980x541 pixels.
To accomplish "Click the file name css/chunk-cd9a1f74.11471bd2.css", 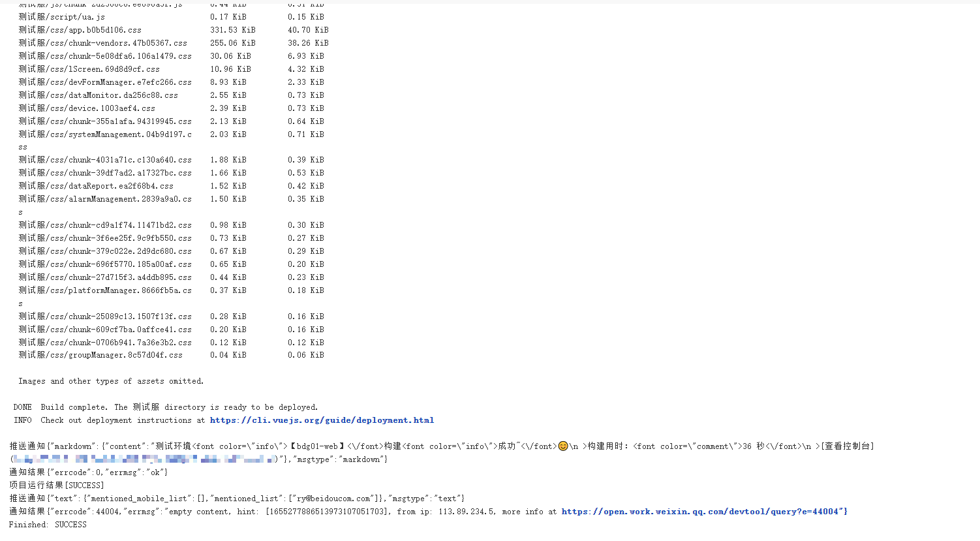I will pyautogui.click(x=105, y=225).
